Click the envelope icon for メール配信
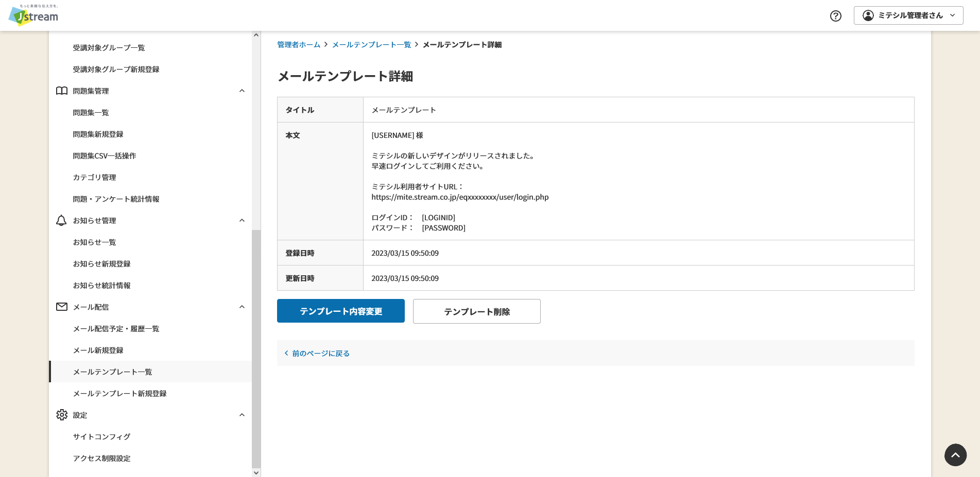 [x=62, y=307]
